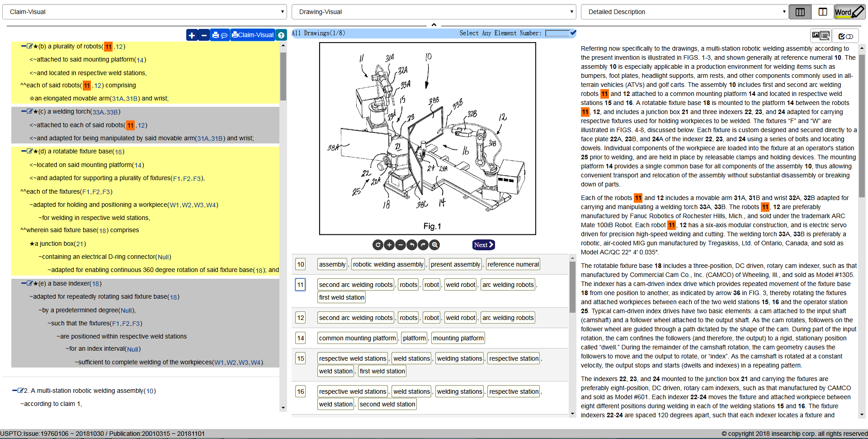The height and width of the screenshot is (439, 868).
Task: Click the Select Any Element Number field
Action: point(557,33)
